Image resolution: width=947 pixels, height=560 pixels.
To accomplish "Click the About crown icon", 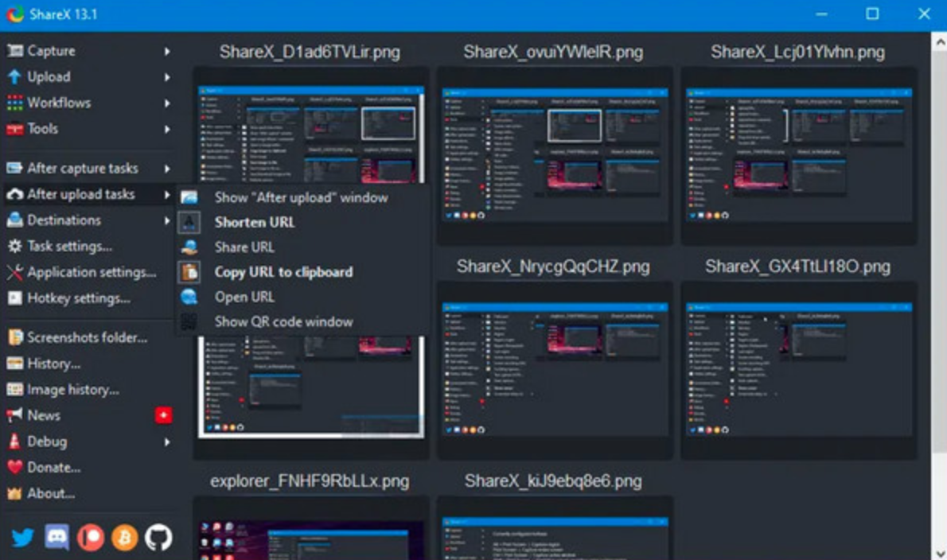I will coord(14,493).
